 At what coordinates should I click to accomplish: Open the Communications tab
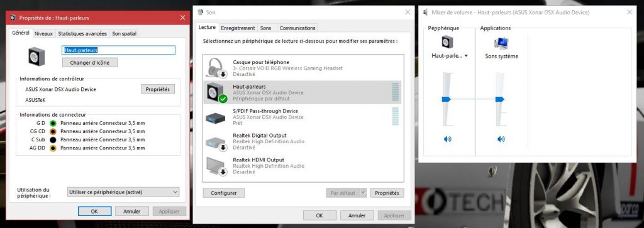click(x=297, y=28)
